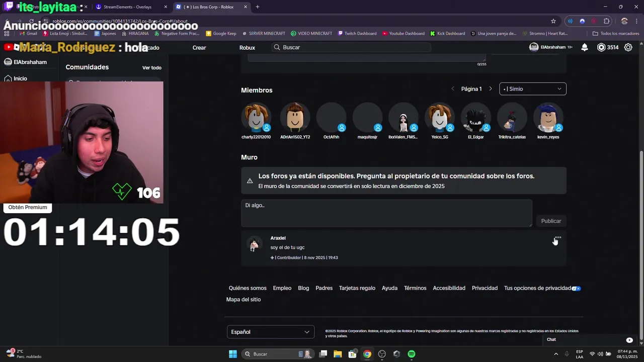The height and width of the screenshot is (362, 644).
Task: Open the new chat icon in Chat bar
Action: tap(629, 340)
